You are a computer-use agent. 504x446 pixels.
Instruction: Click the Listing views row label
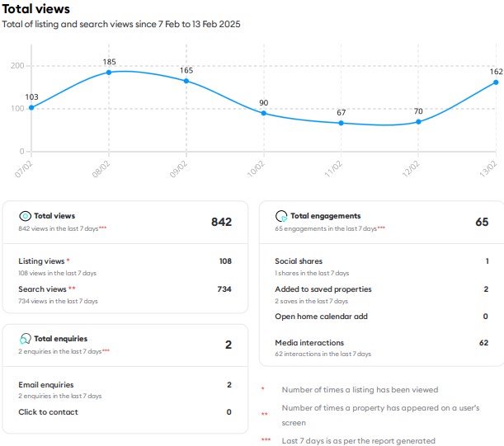coord(42,261)
